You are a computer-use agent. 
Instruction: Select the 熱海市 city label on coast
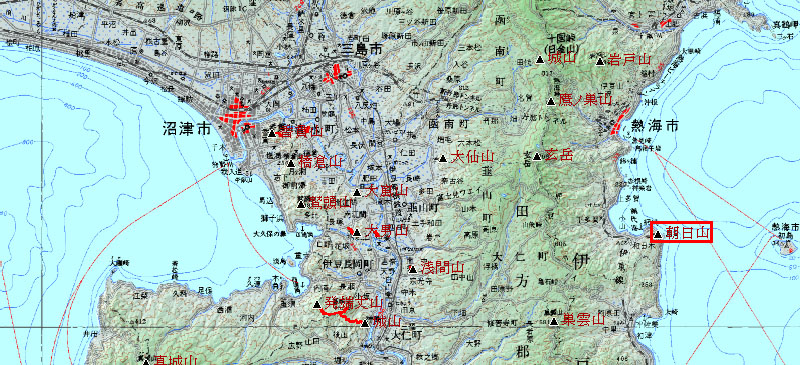point(655,125)
